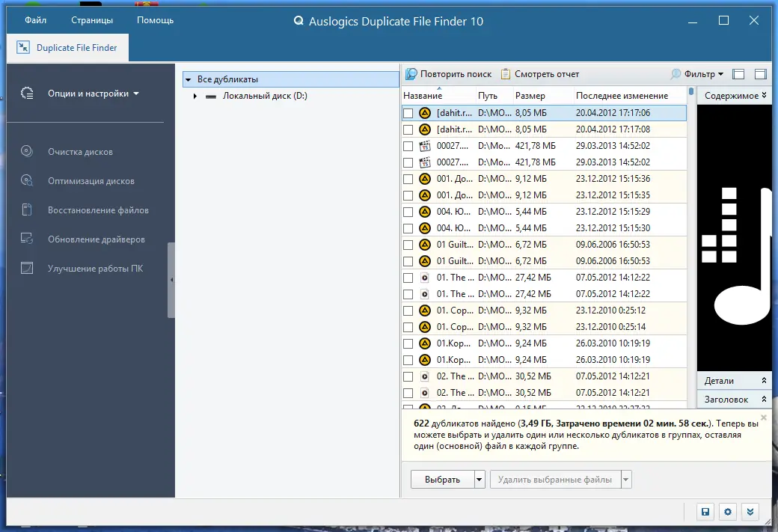778x532 pixels.
Task: Select the Duplicate File Finder tab
Action: click(x=67, y=48)
